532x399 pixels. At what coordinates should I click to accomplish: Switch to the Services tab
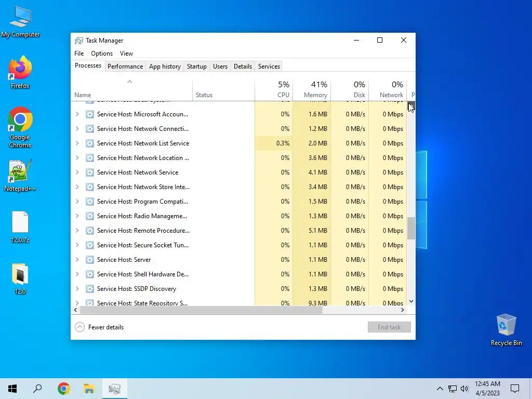click(x=269, y=66)
